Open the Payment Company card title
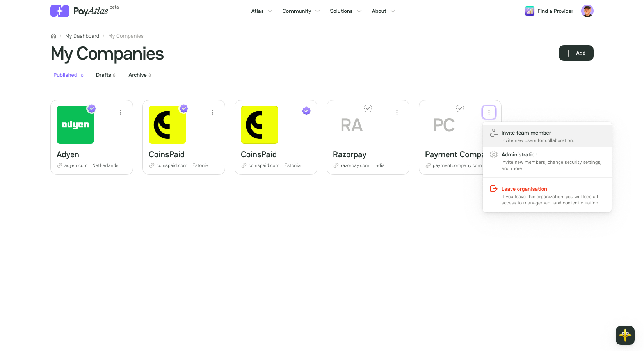Screen dimensions: 644x351 (x=454, y=154)
